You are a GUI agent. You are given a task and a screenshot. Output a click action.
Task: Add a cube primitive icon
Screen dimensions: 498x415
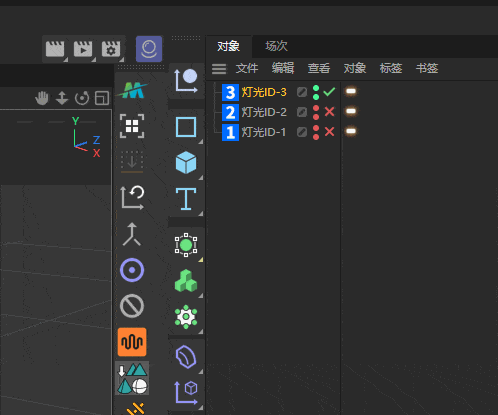tap(186, 162)
